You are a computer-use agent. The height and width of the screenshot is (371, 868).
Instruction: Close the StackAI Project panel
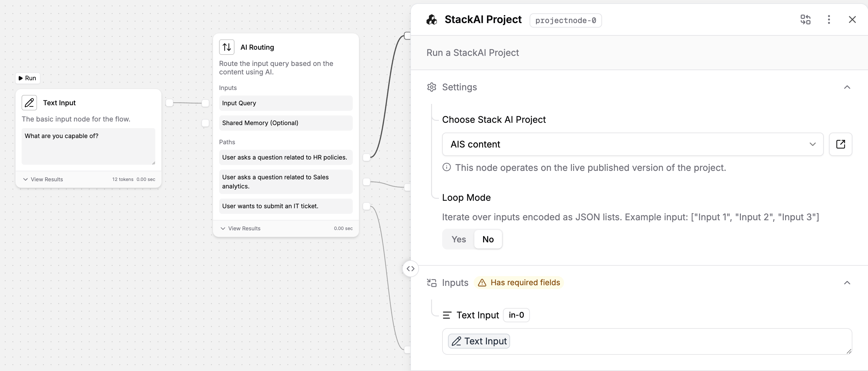852,19
